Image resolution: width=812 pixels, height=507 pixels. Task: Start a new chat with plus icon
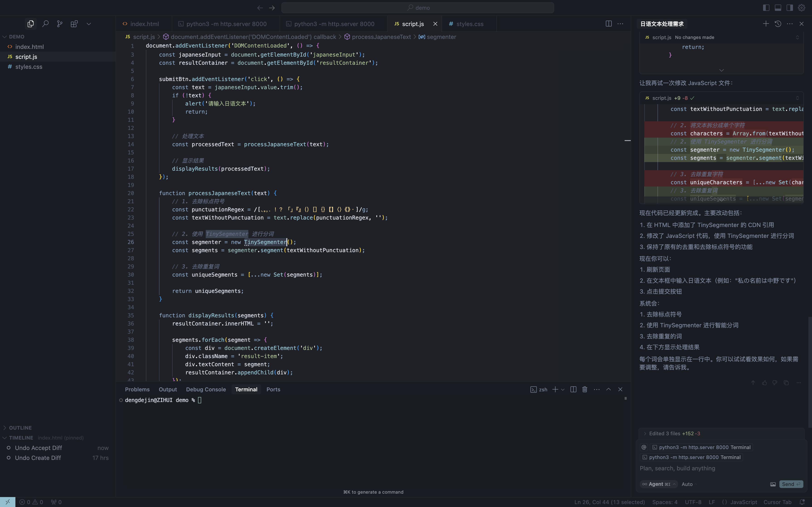(x=766, y=24)
